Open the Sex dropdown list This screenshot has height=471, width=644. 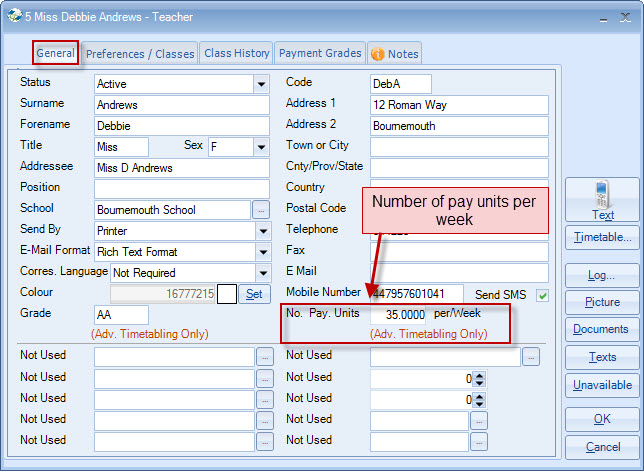(x=261, y=147)
